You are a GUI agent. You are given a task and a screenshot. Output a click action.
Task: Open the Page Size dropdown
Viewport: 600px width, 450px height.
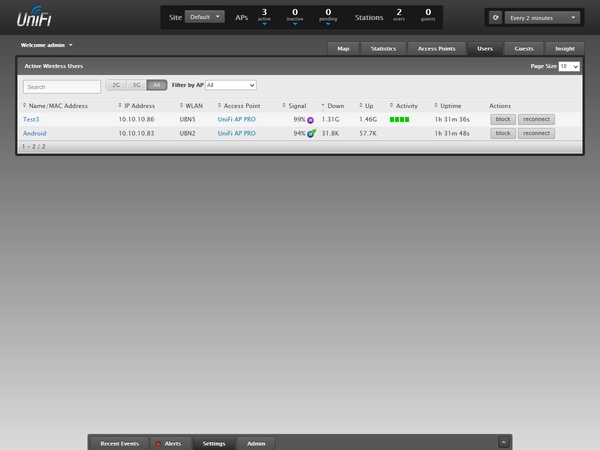point(569,66)
